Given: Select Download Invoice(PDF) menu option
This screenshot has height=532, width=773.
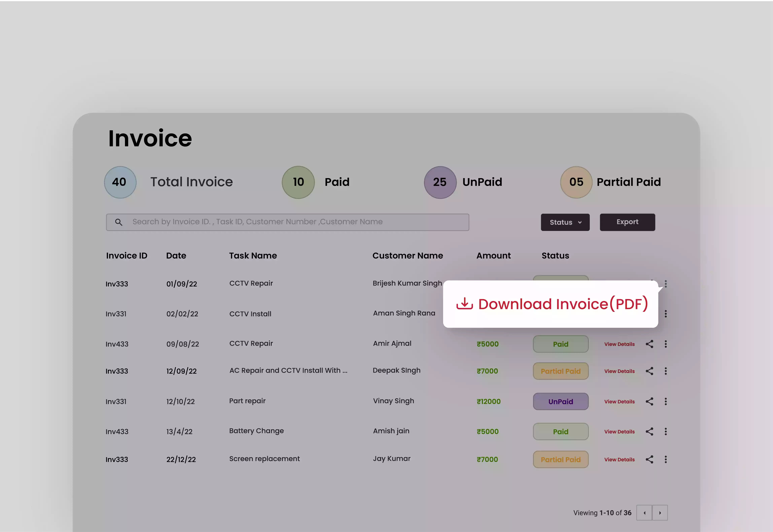Looking at the screenshot, I should [550, 304].
